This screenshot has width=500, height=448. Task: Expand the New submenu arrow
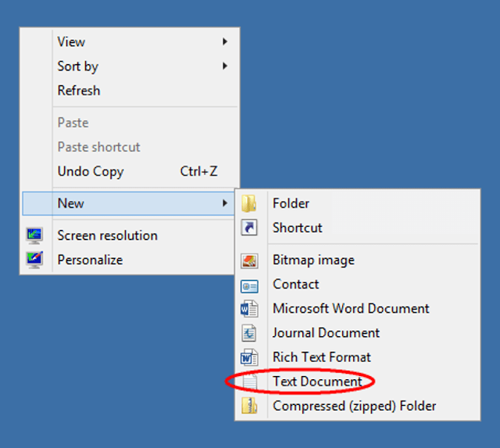click(x=225, y=203)
